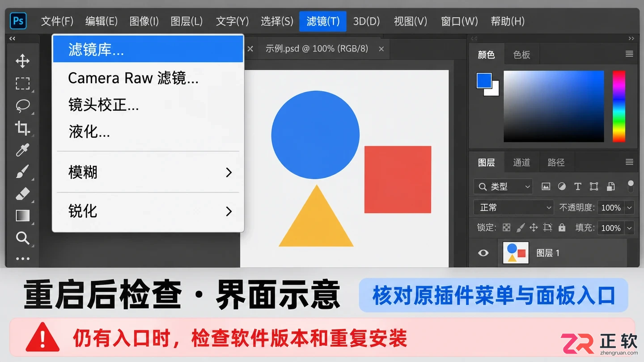
Task: Toggle lock transparent pixels
Action: 506,227
